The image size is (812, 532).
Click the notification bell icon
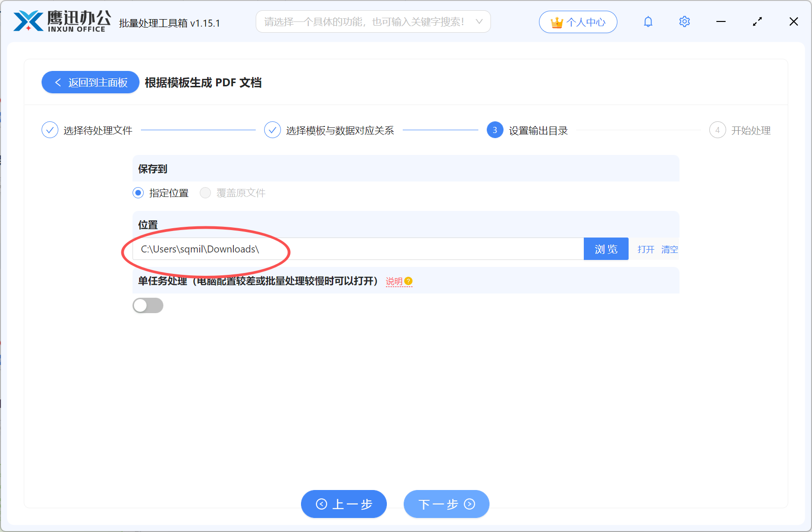pos(648,21)
